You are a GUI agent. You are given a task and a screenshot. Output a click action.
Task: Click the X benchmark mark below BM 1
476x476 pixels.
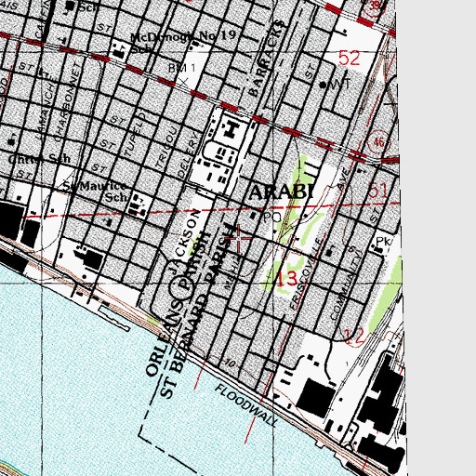(184, 82)
